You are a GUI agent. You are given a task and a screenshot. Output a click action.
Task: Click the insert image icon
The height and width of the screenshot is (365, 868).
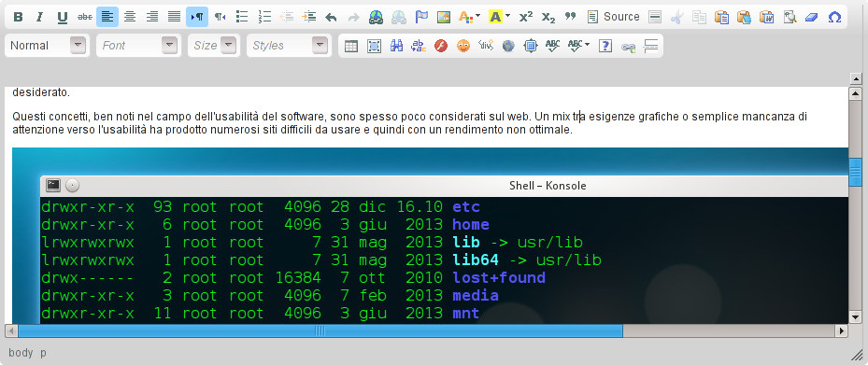coord(444,17)
